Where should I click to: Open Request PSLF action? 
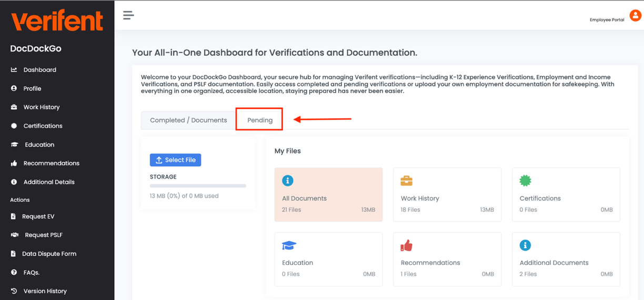[43, 235]
